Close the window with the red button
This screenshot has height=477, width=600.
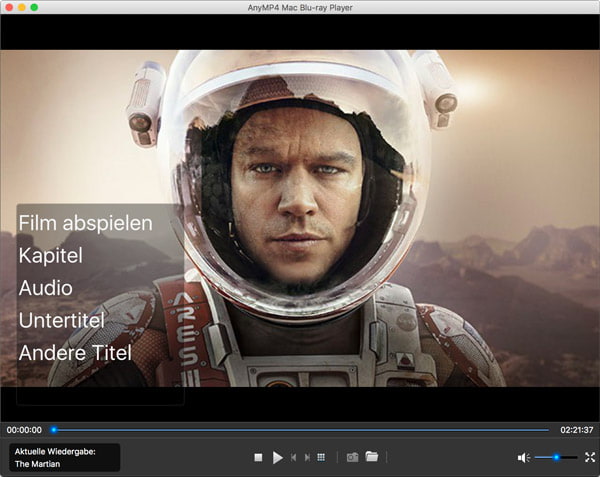pyautogui.click(x=9, y=7)
